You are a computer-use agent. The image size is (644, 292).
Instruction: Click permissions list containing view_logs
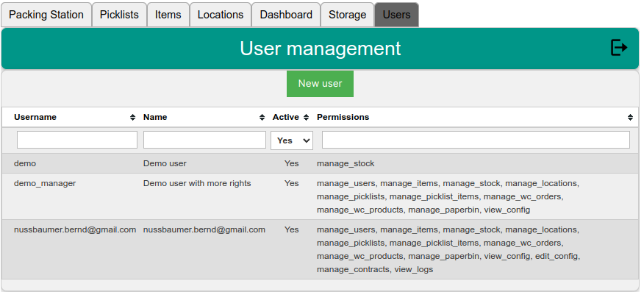(x=448, y=249)
